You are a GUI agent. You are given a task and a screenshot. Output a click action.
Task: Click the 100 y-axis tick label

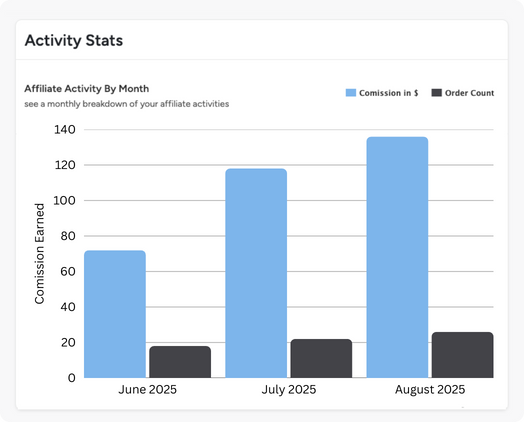(65, 200)
